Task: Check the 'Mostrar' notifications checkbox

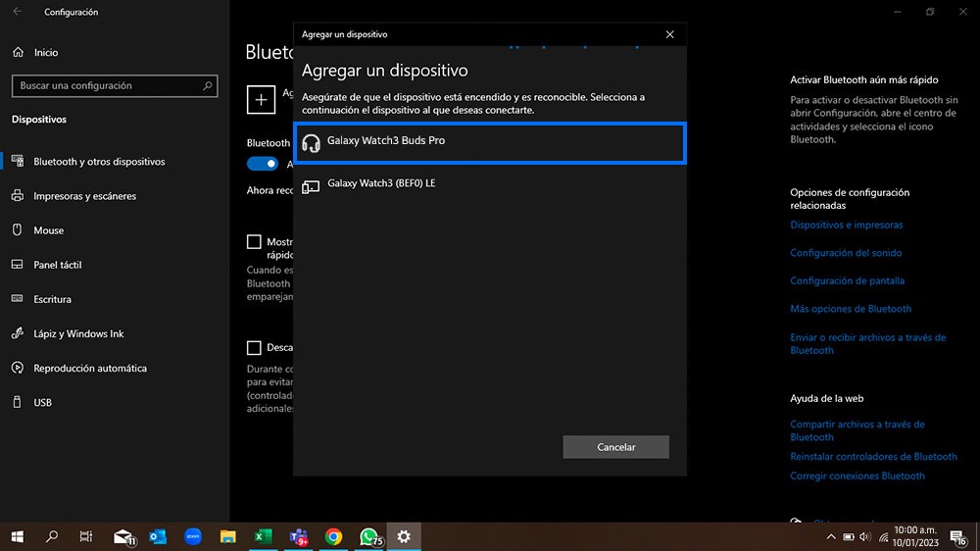Action: (255, 241)
